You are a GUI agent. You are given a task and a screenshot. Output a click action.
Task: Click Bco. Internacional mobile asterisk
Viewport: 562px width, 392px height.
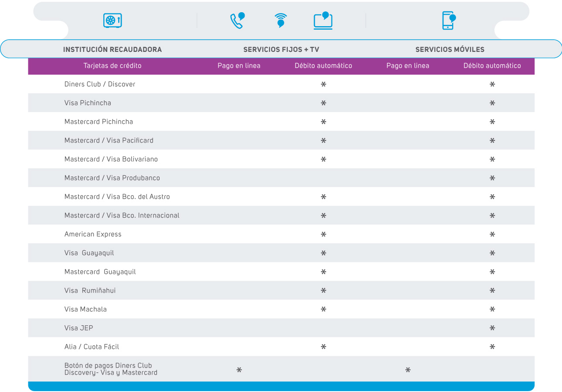click(x=492, y=216)
